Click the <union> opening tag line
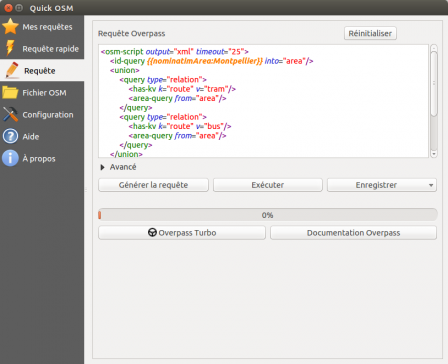This screenshot has height=364, width=448. (125, 70)
